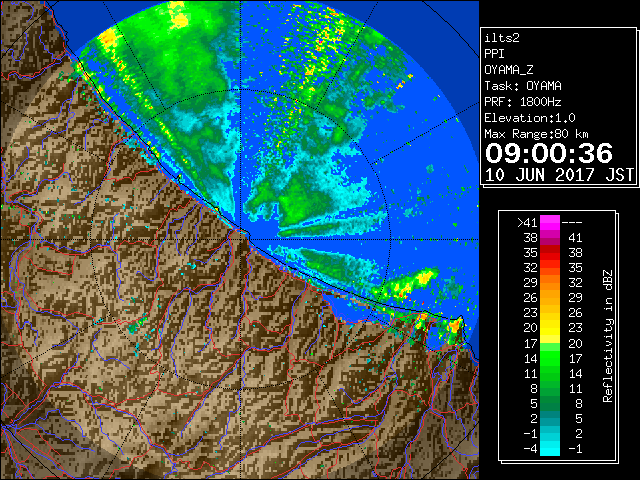Pick the bright green 14 dBZ legend color
The height and width of the screenshot is (480, 640).
tap(550, 358)
